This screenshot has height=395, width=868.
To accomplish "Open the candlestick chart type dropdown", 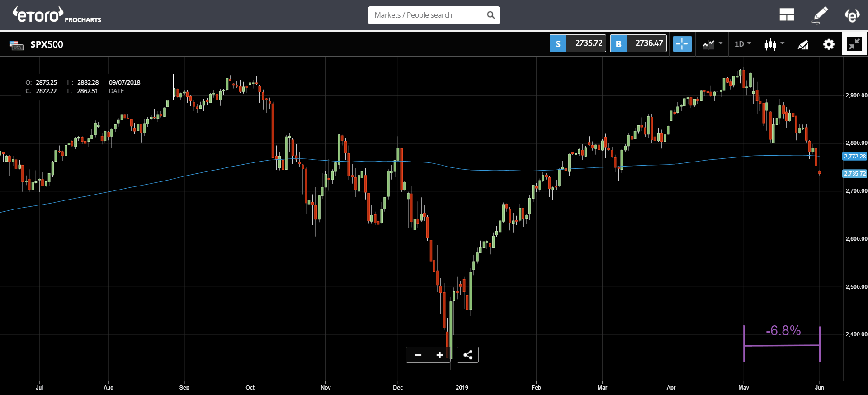I will tap(774, 44).
